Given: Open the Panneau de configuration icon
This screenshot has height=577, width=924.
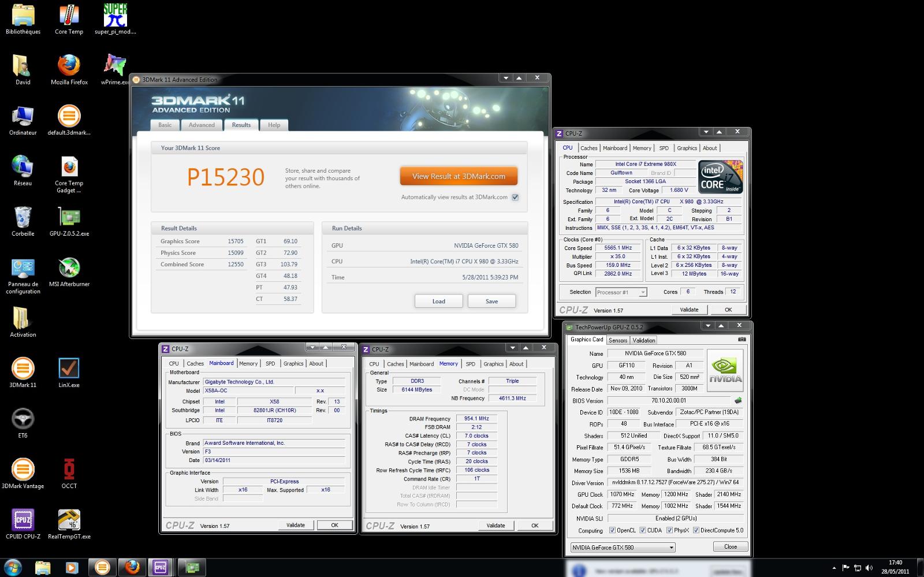Looking at the screenshot, I should pos(23,276).
